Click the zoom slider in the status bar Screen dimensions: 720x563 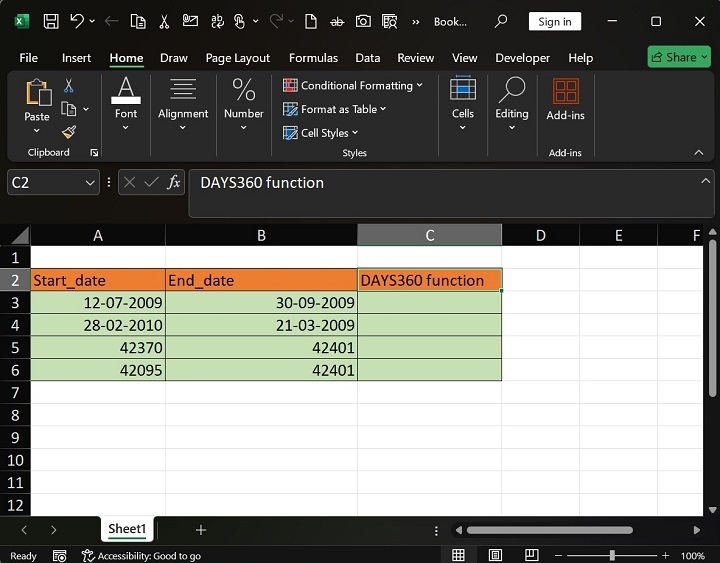[x=610, y=556]
